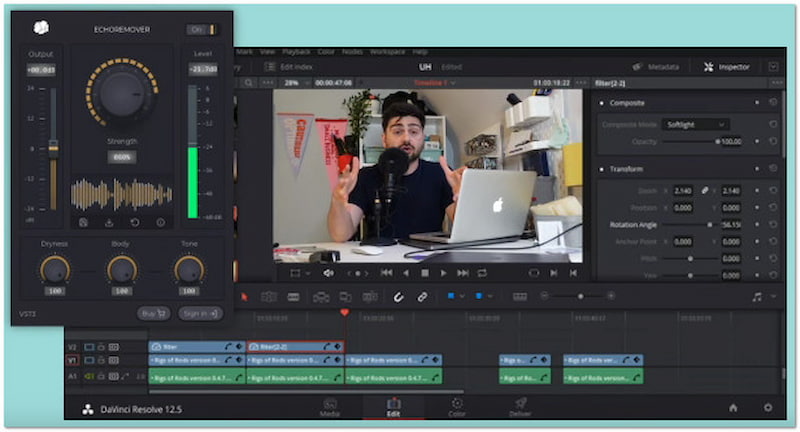Click the overwrite clip toolbar icon
Image resolution: width=800 pixels, height=432 pixels.
tap(345, 297)
